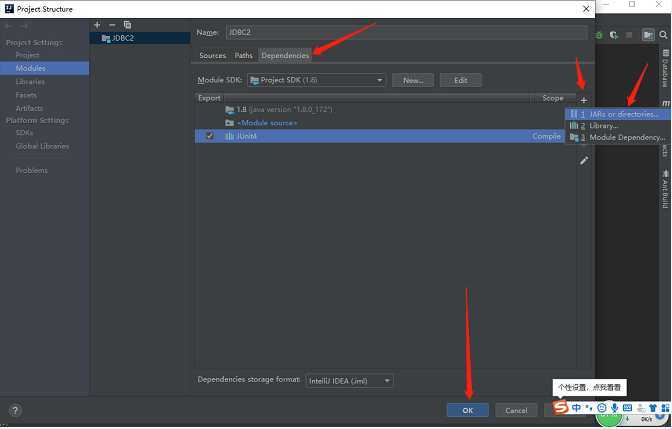
Task: Choose JARs or directories from the popup
Action: 617,114
